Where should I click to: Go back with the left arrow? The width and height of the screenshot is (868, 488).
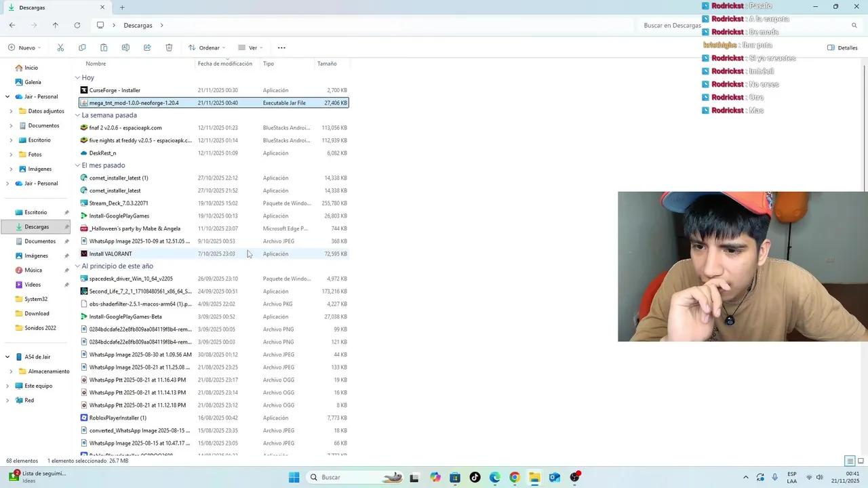pyautogui.click(x=12, y=25)
